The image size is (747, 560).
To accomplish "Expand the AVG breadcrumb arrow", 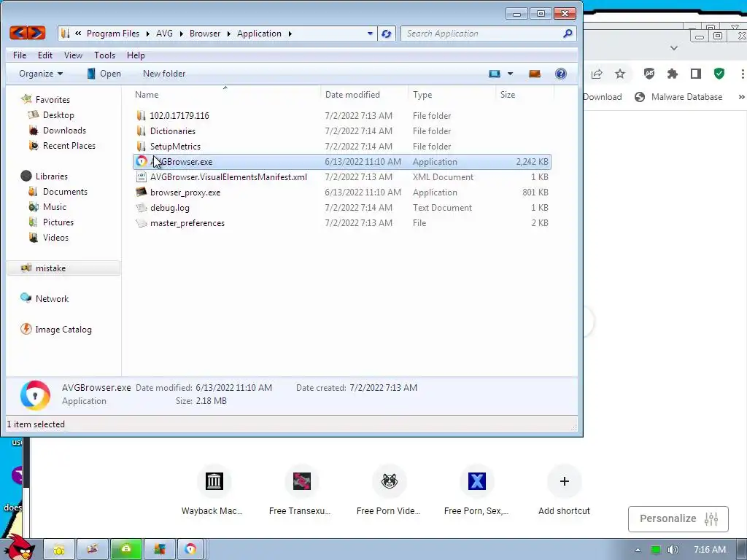I will coord(181,34).
